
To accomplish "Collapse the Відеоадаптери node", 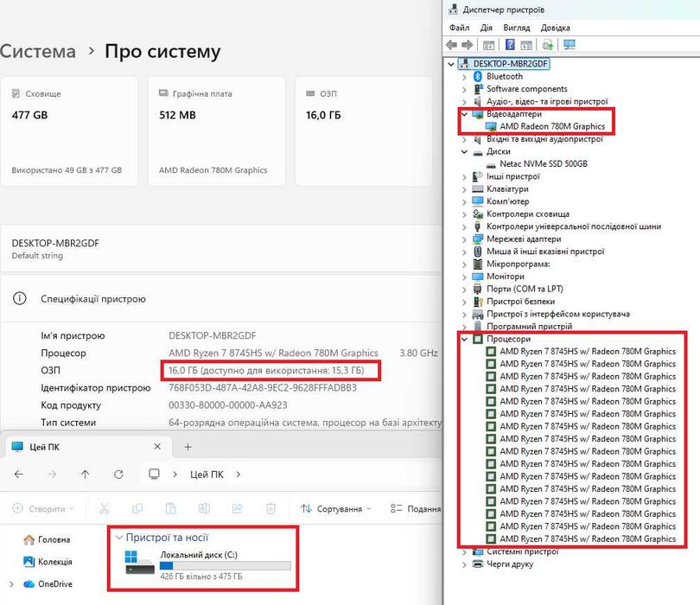I will click(464, 114).
